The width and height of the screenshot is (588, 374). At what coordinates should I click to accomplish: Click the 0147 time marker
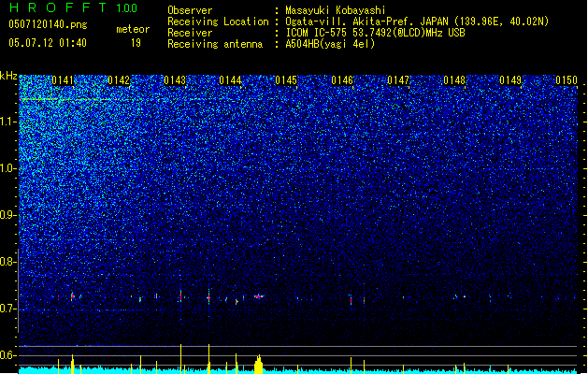pyautogui.click(x=398, y=80)
